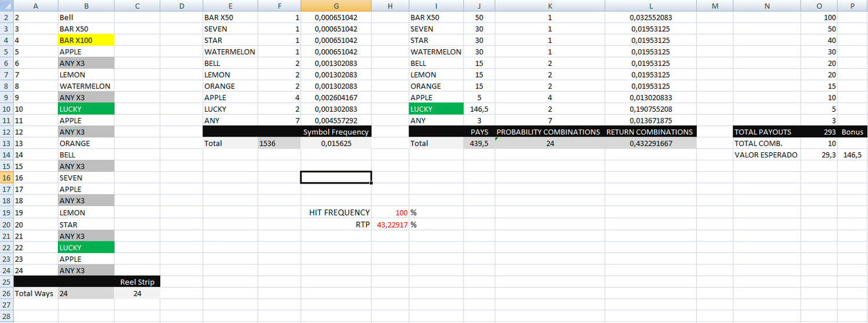Select the column G header
Screen dimensions: 868x323
coord(336,6)
